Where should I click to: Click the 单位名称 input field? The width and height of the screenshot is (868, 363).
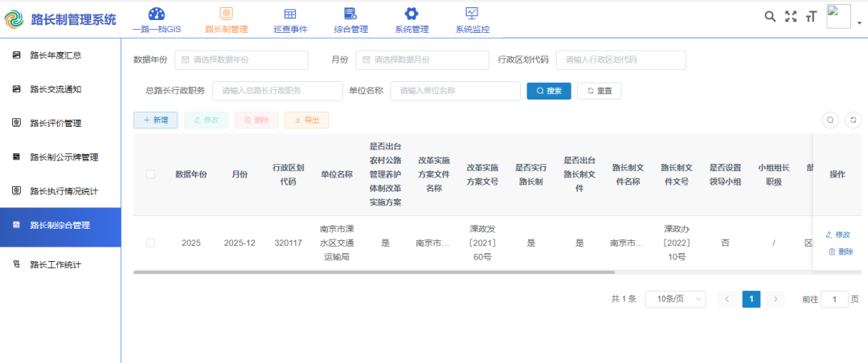455,91
